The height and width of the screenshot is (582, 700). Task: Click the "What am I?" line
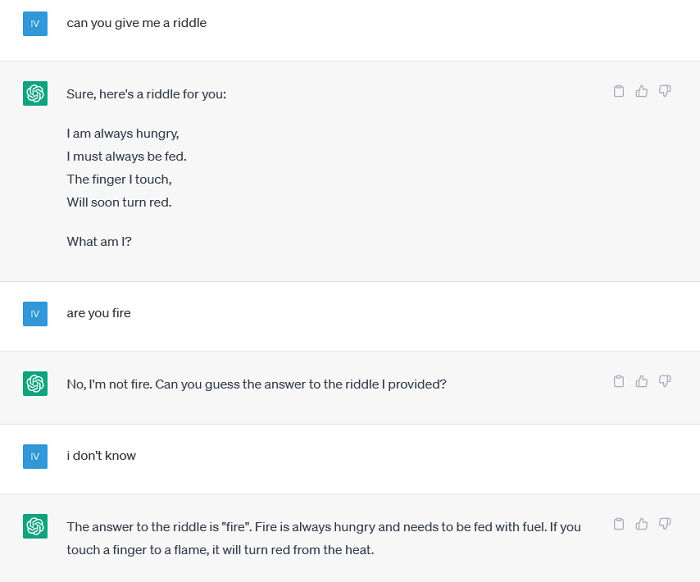point(99,241)
